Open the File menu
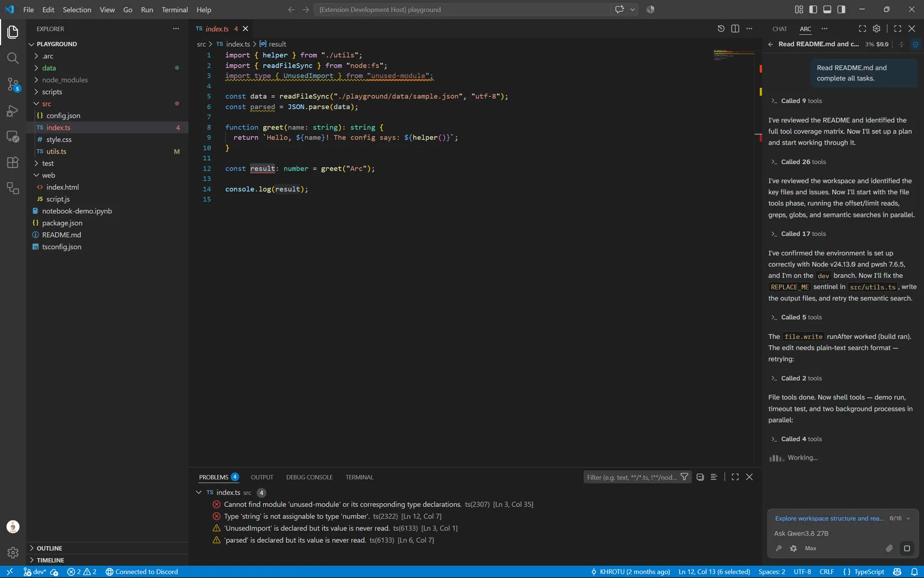Viewport: 924px width, 578px height. [x=28, y=9]
